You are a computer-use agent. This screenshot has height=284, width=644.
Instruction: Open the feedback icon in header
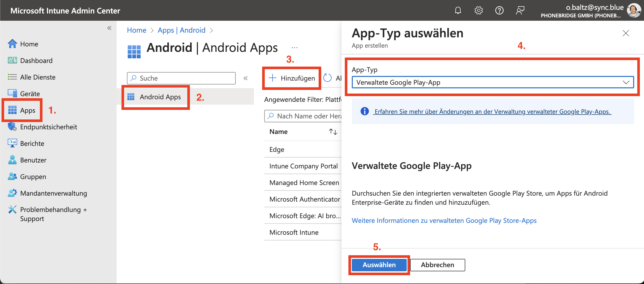[x=520, y=11]
